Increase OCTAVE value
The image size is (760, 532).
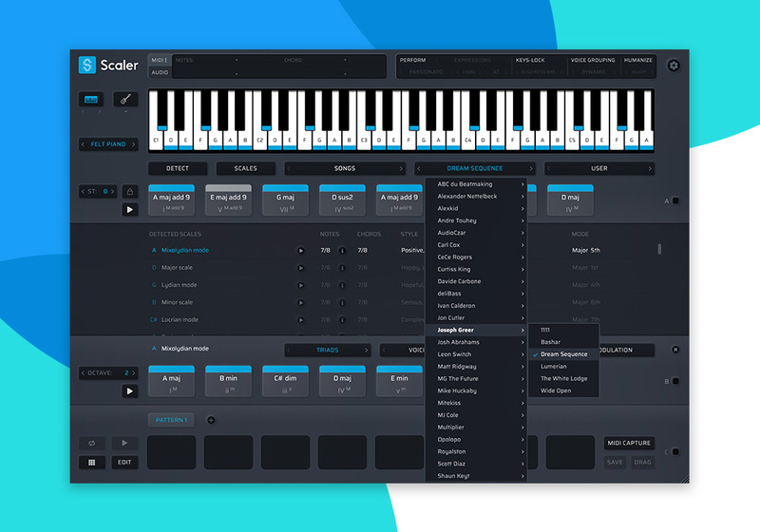(x=134, y=373)
